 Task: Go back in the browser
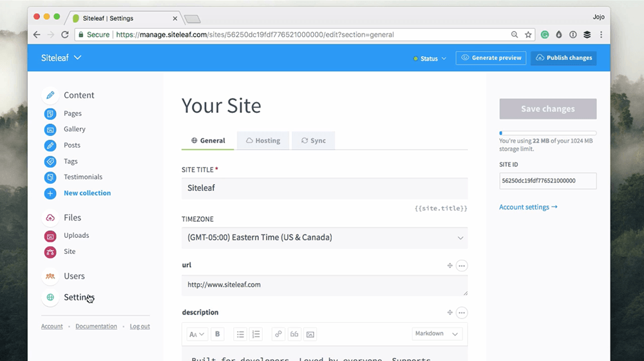tap(37, 35)
